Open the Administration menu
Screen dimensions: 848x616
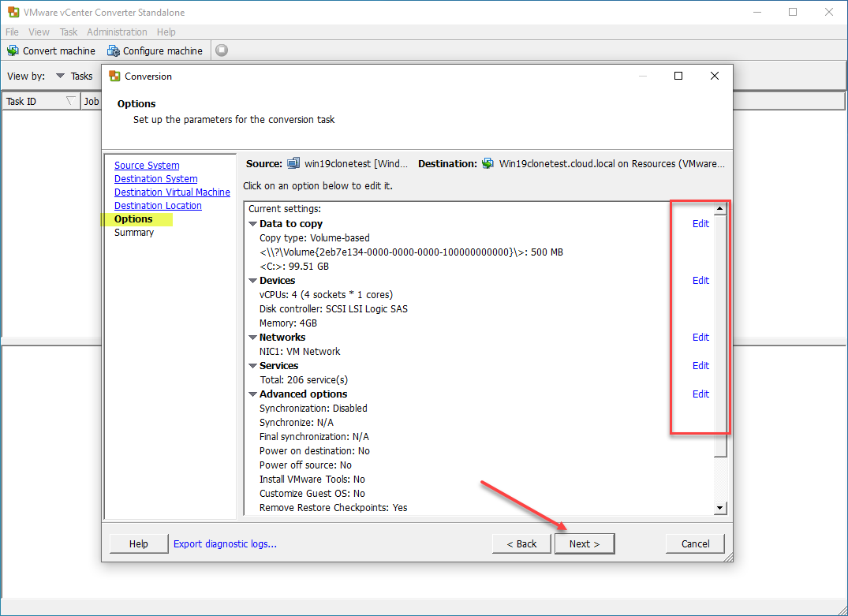pos(117,32)
